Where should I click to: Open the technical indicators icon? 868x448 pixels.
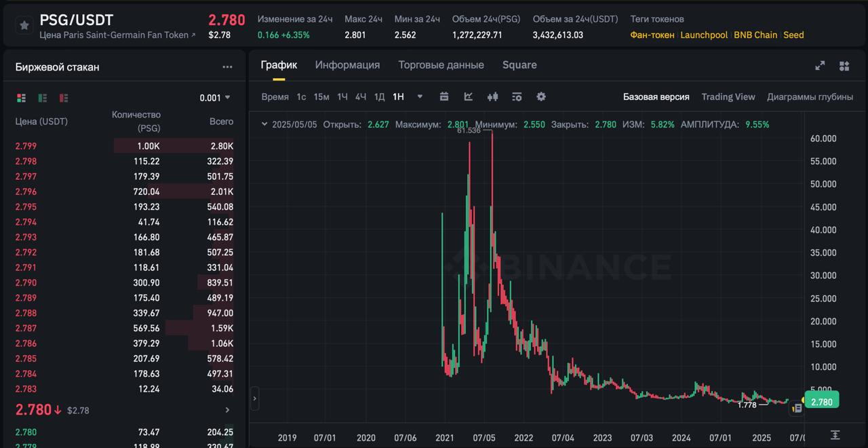(x=469, y=96)
